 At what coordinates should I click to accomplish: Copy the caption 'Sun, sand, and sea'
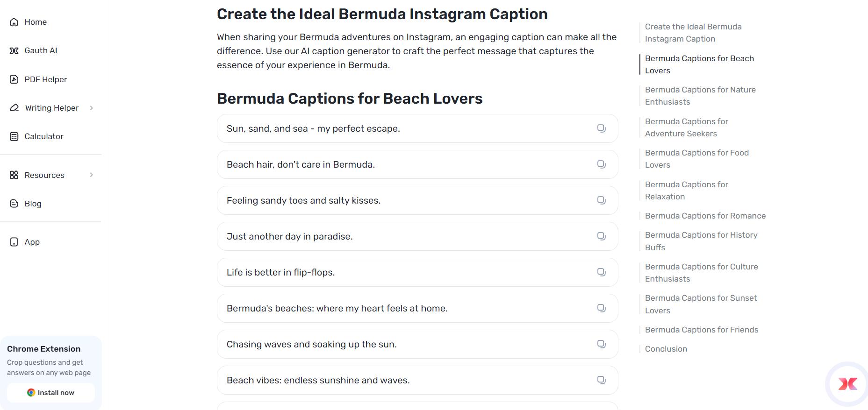coord(601,128)
